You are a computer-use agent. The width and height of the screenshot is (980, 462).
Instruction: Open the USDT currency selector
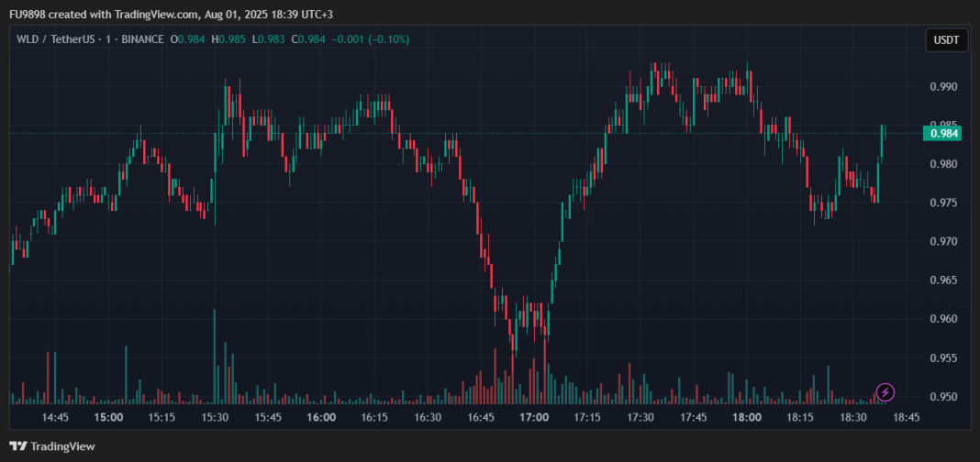[946, 40]
